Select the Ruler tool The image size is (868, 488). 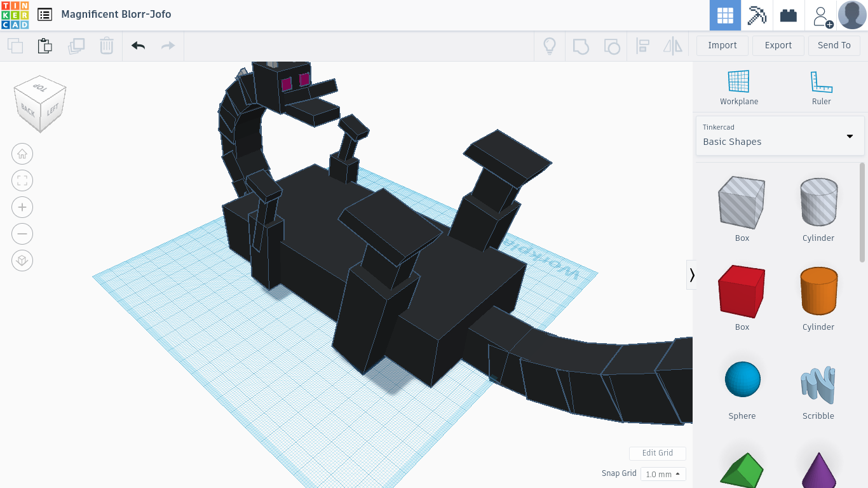pyautogui.click(x=822, y=88)
